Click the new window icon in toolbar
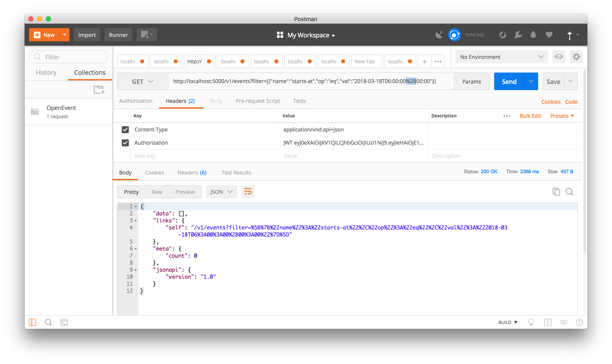This screenshot has width=612, height=364. point(147,35)
